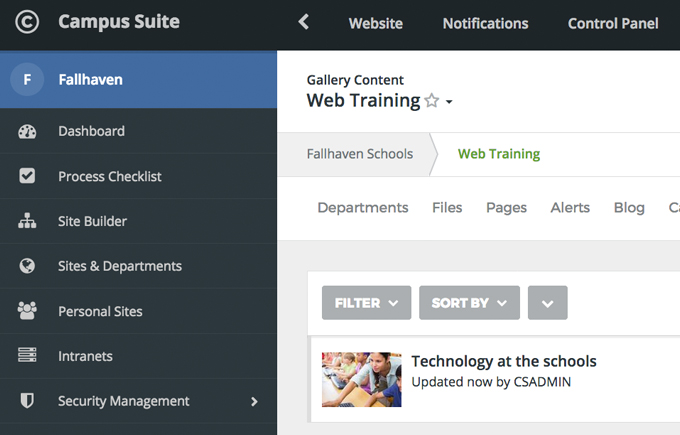
Task: Open the Technology at the schools title
Action: (x=504, y=361)
